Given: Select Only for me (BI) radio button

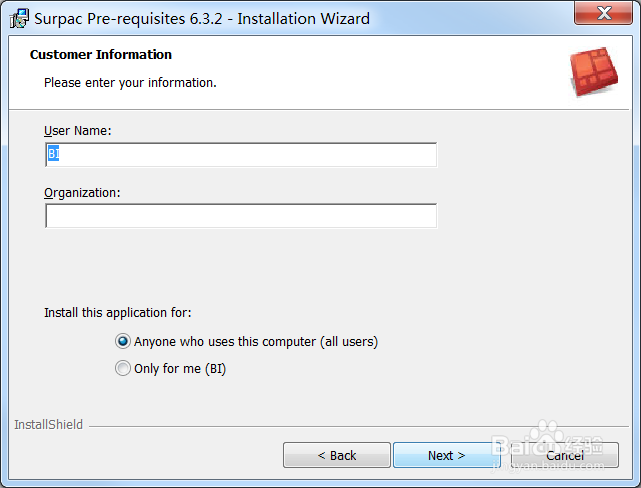Looking at the screenshot, I should [x=123, y=368].
